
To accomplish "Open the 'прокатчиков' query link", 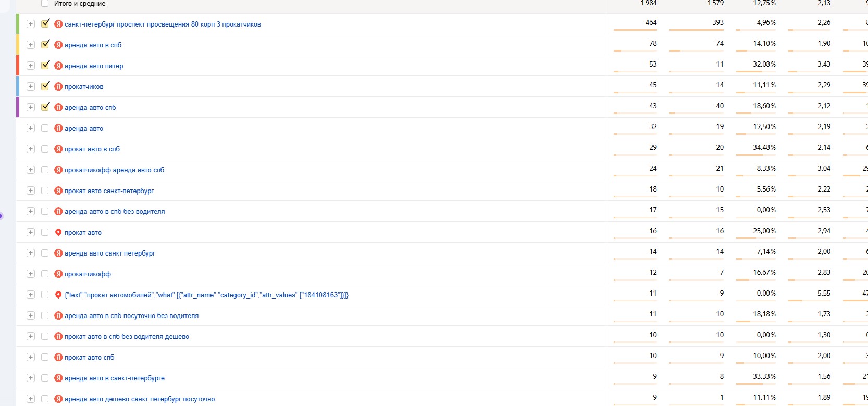I will click(84, 86).
